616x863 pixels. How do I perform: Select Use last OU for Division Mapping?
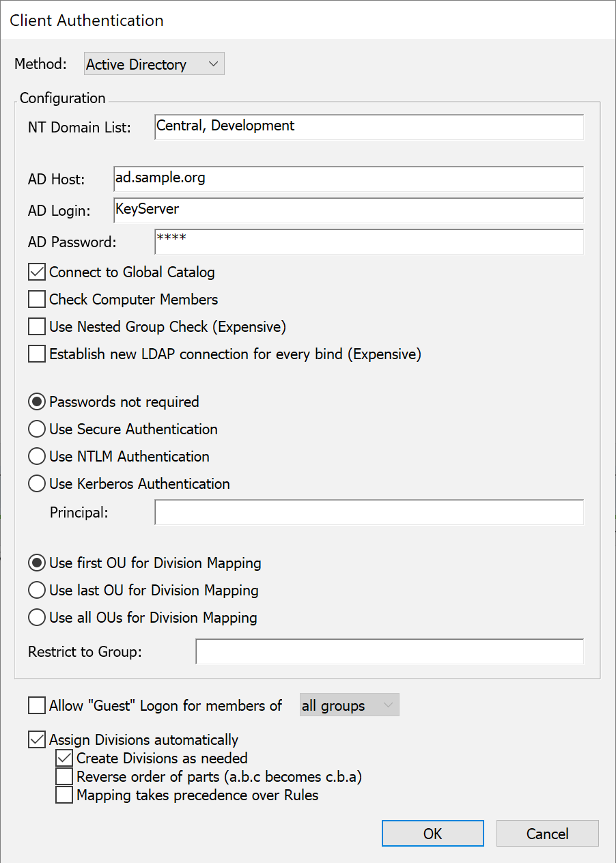(x=37, y=591)
